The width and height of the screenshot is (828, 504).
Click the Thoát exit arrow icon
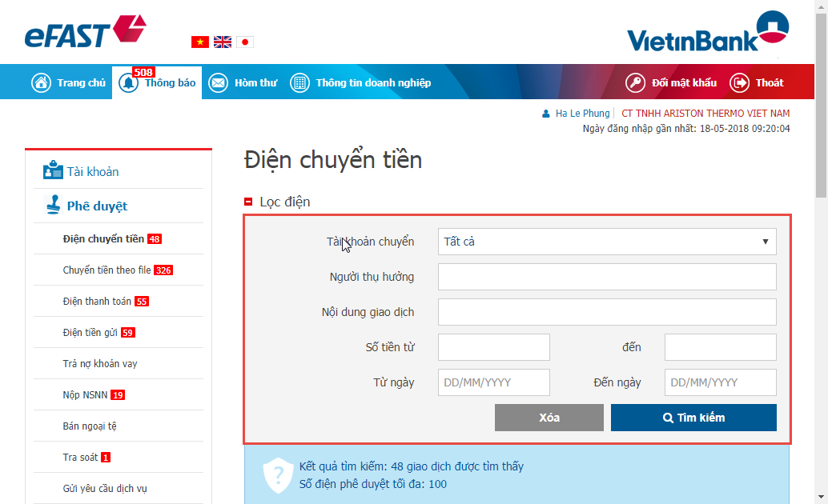(739, 83)
